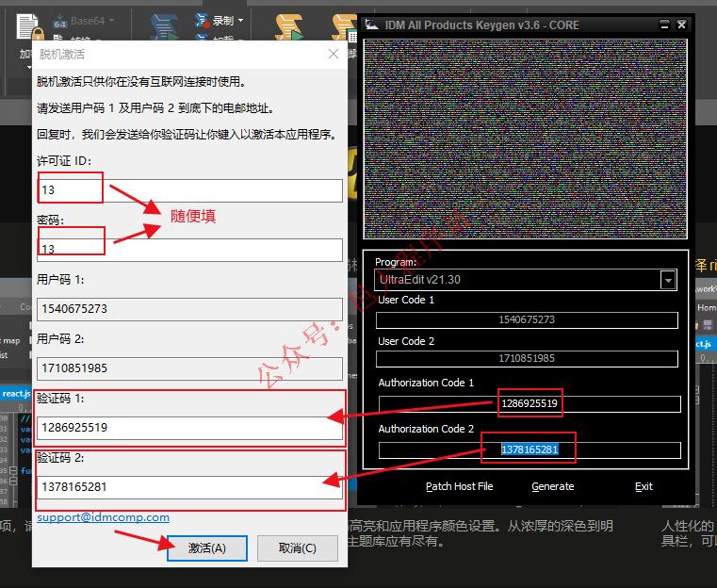The height and width of the screenshot is (588, 717).
Task: Click the Base64 icon in ribbon
Action: coord(59,21)
